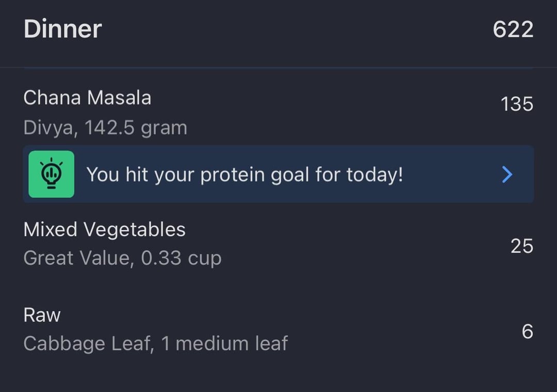Tap the word "protein" in the banner
This screenshot has width=557, height=392.
tap(233, 175)
